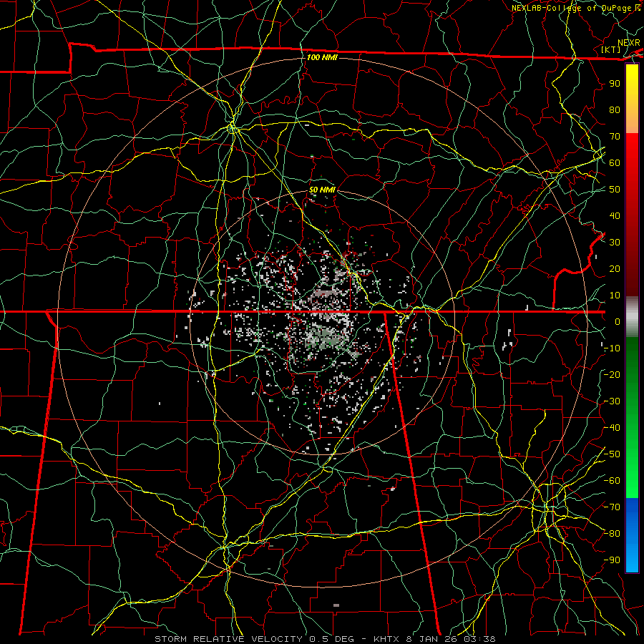Image resolution: width=644 pixels, height=644 pixels.
Task: Click the "100 NMI" range ring label
Action: coord(322,57)
